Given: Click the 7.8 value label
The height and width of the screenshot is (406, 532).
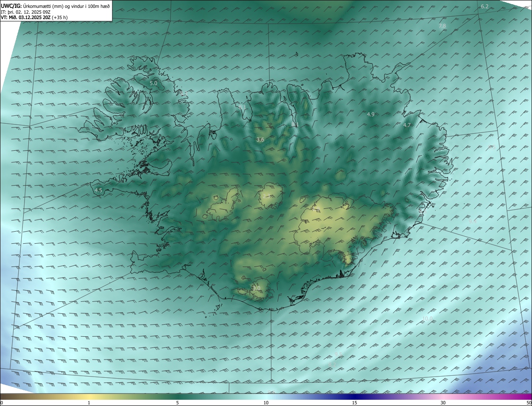Looking at the screenshot, I should click(442, 26).
